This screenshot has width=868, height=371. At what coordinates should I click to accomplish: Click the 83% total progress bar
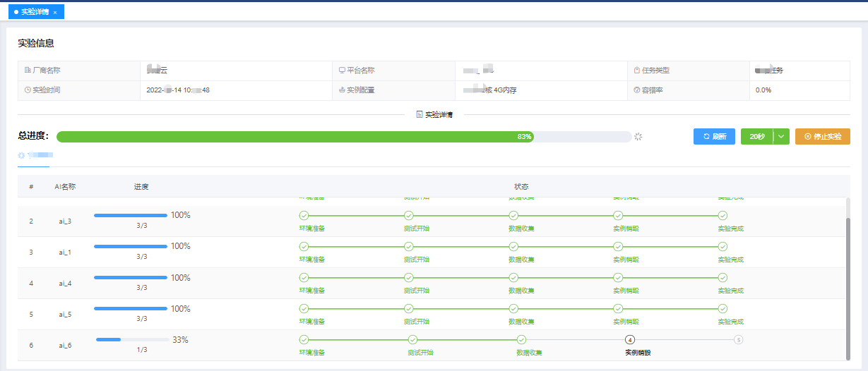point(343,137)
